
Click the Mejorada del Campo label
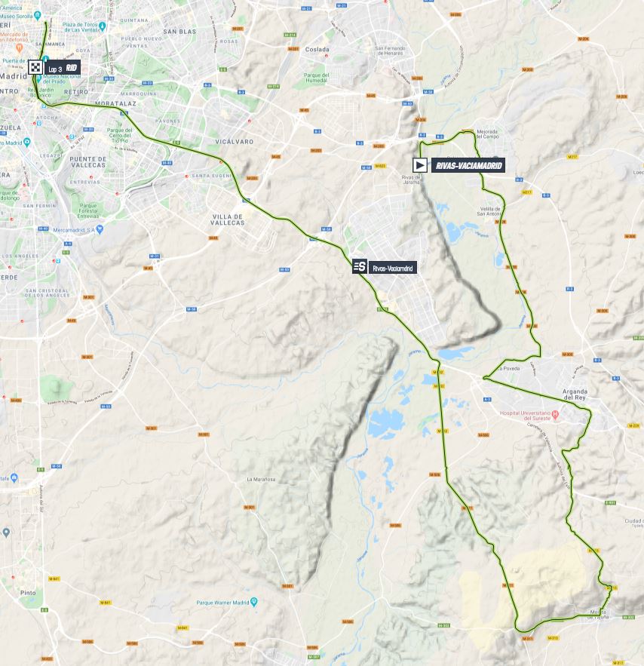(487, 134)
